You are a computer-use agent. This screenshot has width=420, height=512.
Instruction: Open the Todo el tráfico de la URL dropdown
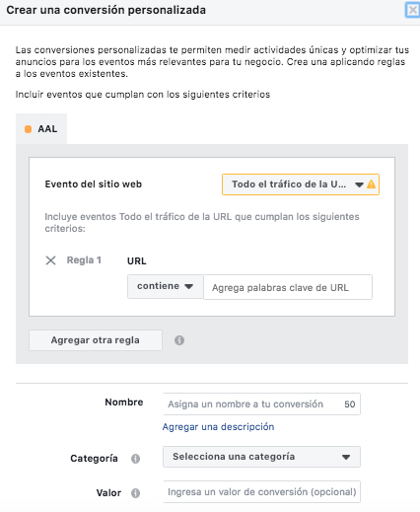(301, 184)
